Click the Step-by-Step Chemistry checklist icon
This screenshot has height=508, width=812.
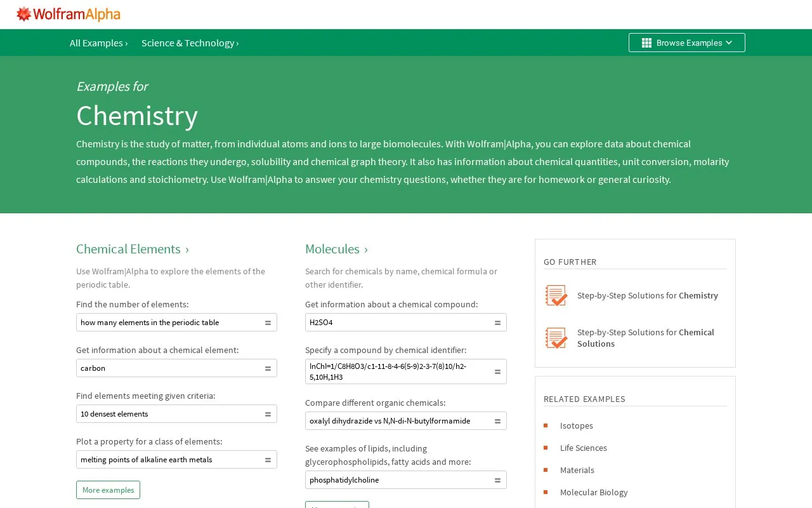coord(556,295)
